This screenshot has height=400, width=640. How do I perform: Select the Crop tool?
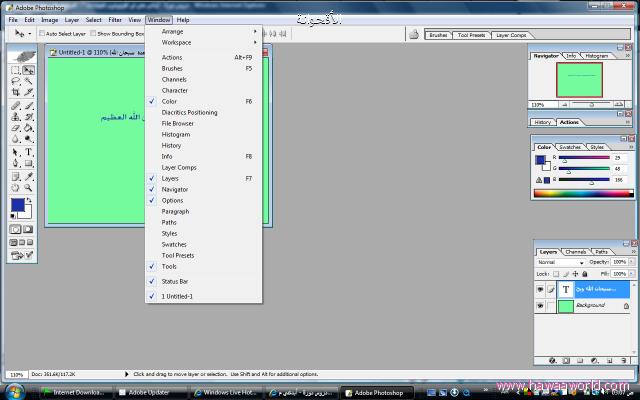click(x=15, y=93)
